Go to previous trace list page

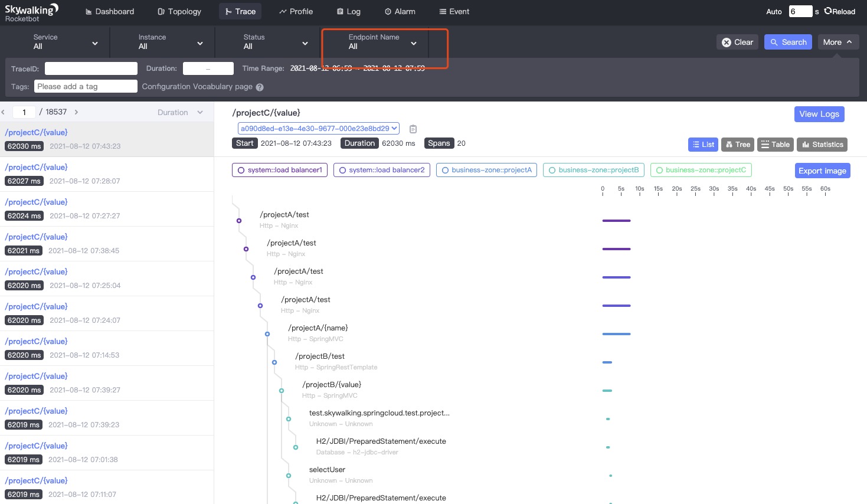pos(3,112)
